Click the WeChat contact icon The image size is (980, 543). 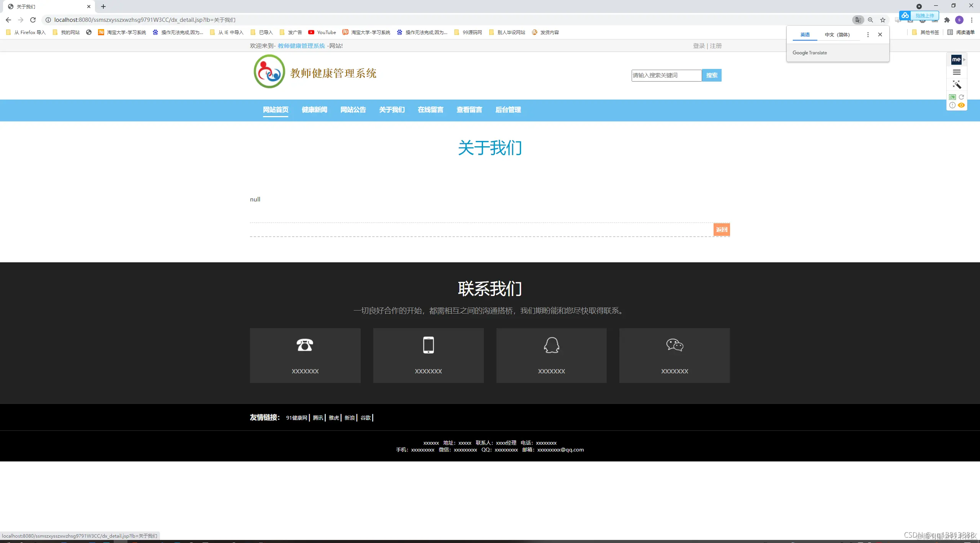coord(675,345)
